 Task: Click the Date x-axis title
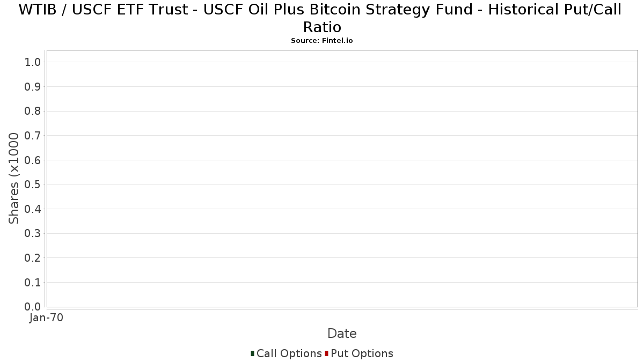(x=342, y=334)
